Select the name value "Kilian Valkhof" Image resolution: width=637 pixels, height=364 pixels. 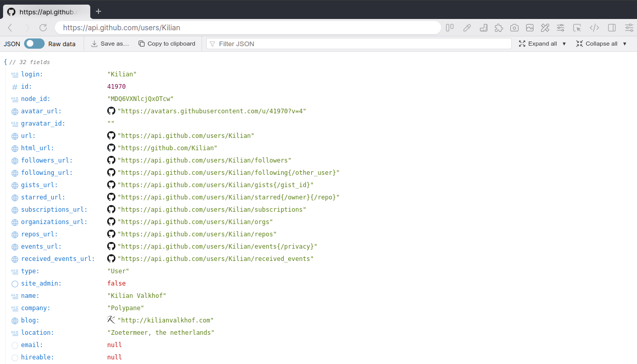tap(137, 296)
